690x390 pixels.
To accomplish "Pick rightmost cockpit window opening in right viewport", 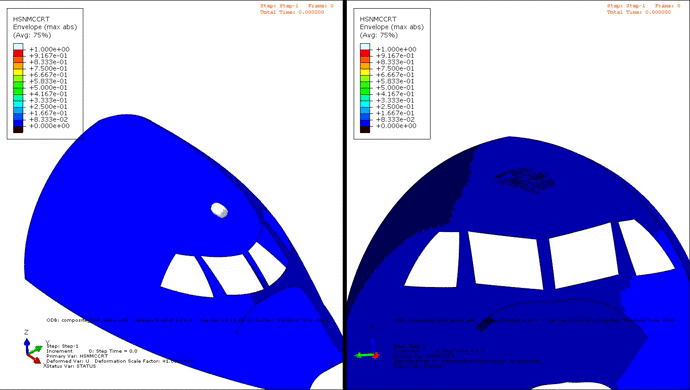I will 646,247.
